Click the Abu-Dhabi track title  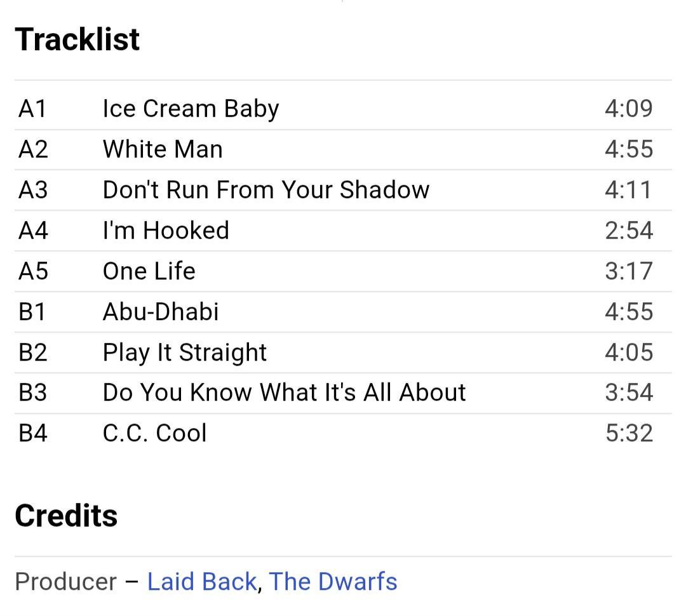pos(161,312)
